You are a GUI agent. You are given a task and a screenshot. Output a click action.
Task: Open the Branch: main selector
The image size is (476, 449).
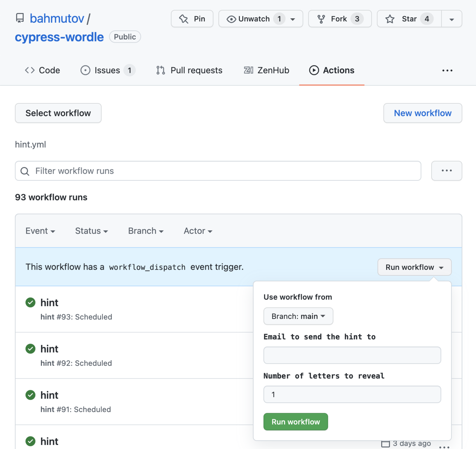[298, 316]
